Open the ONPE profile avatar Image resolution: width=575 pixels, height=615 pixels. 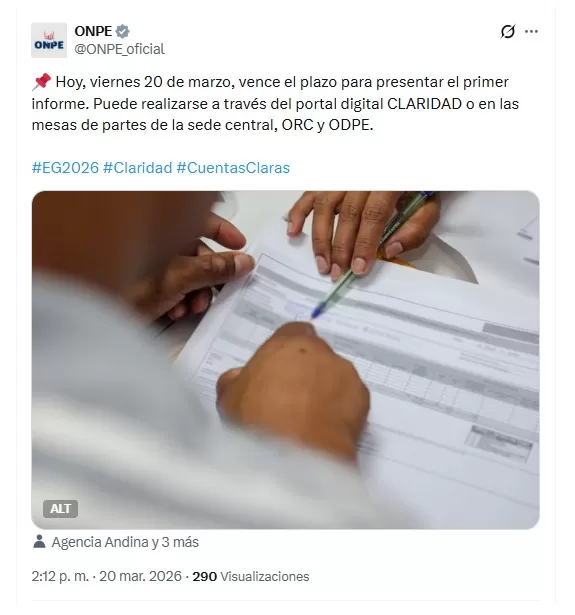(x=49, y=40)
